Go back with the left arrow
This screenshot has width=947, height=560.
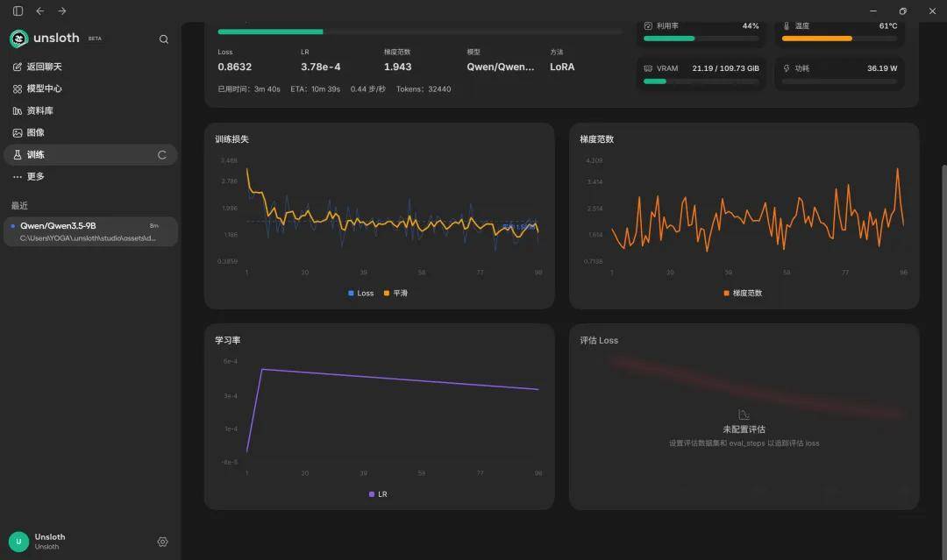point(39,11)
